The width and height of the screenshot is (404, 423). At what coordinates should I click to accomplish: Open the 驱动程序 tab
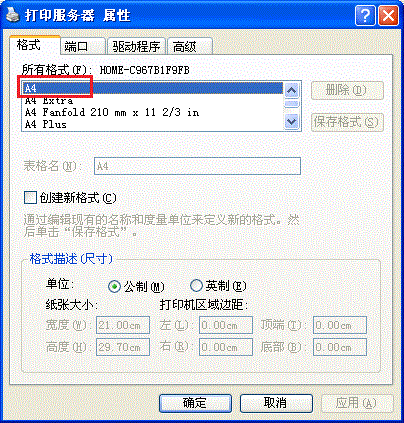[x=136, y=46]
